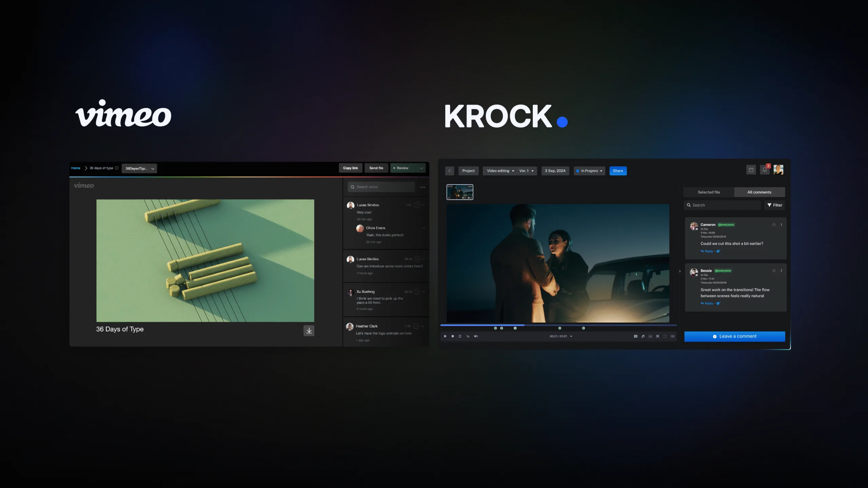Mark Cameron's comment as resolved
This screenshot has width=868, height=488.
[x=774, y=224]
